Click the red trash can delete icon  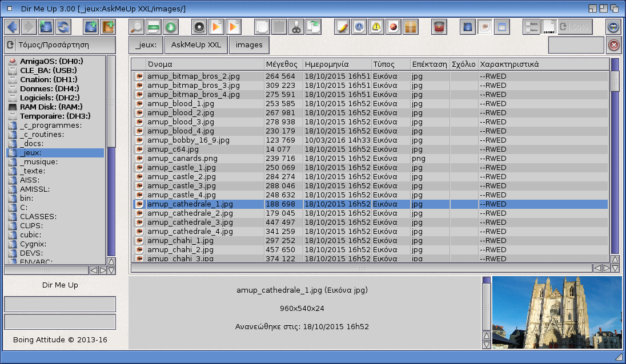[x=439, y=27]
